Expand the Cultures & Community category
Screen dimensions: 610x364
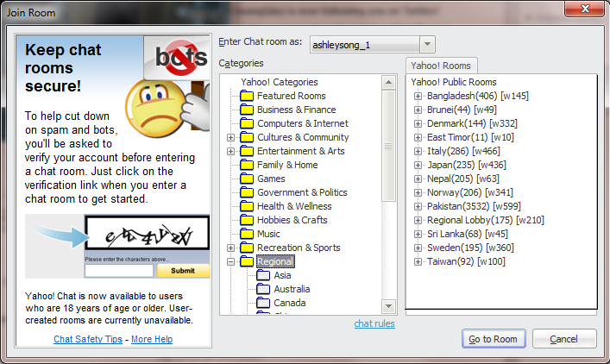point(230,137)
